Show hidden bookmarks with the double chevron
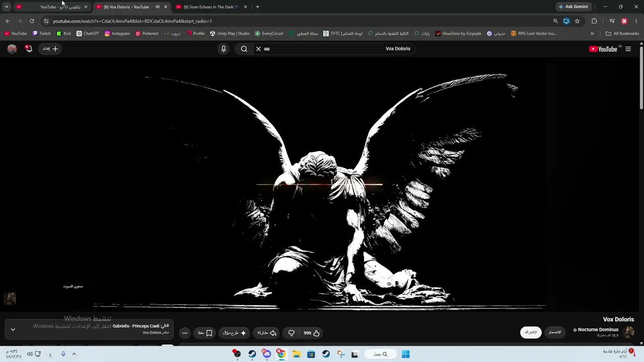This screenshot has width=644, height=362. point(592,34)
